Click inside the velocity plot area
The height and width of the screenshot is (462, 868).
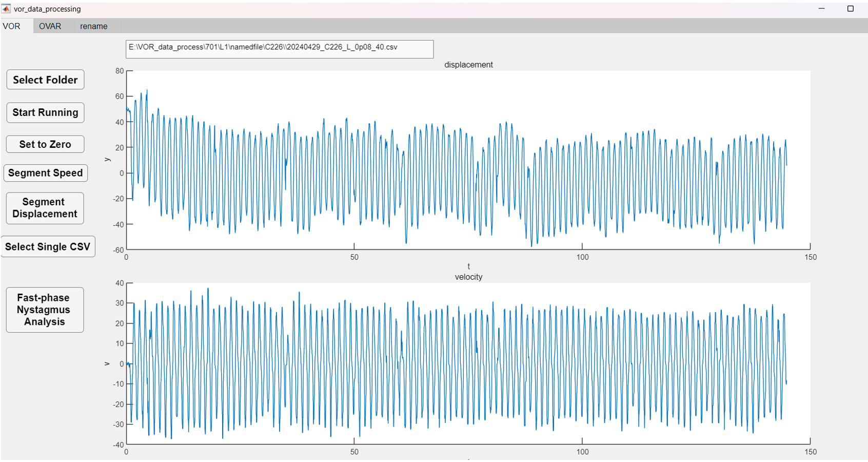coord(468,363)
